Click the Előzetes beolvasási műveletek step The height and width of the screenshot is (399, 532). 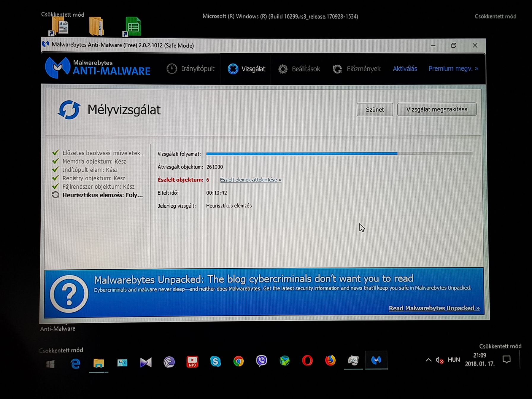pos(99,153)
